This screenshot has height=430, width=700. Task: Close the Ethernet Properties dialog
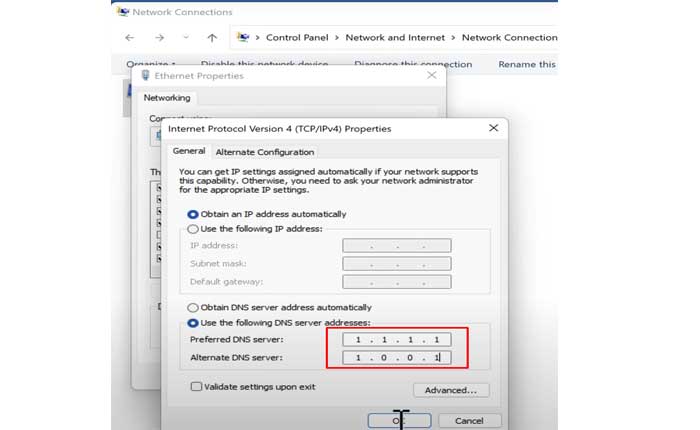click(x=431, y=75)
